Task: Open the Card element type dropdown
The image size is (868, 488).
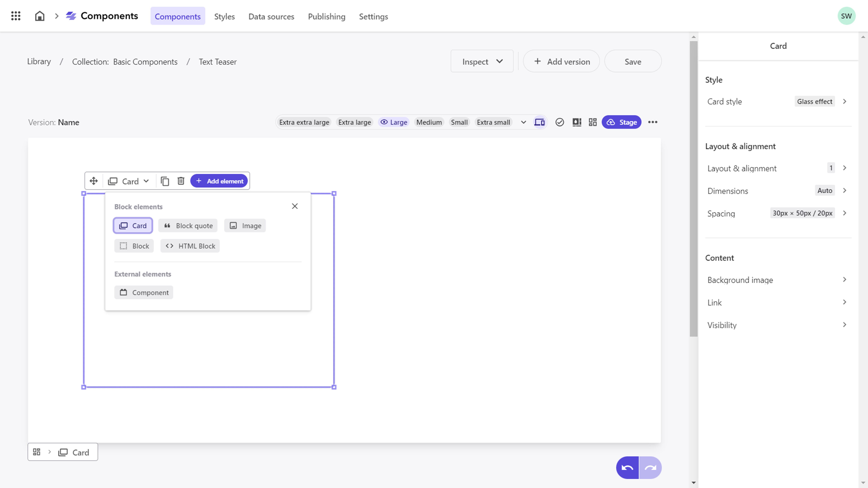Action: 146,181
